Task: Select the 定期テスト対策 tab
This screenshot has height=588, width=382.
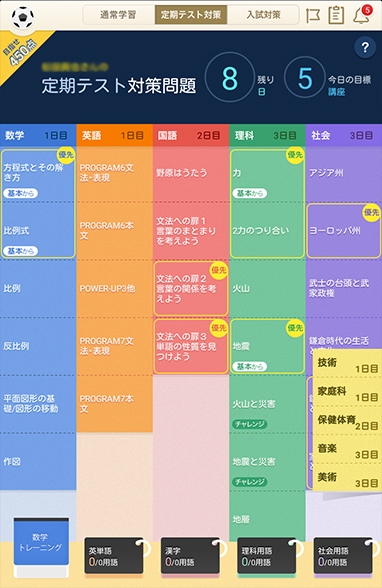Action: click(x=191, y=15)
